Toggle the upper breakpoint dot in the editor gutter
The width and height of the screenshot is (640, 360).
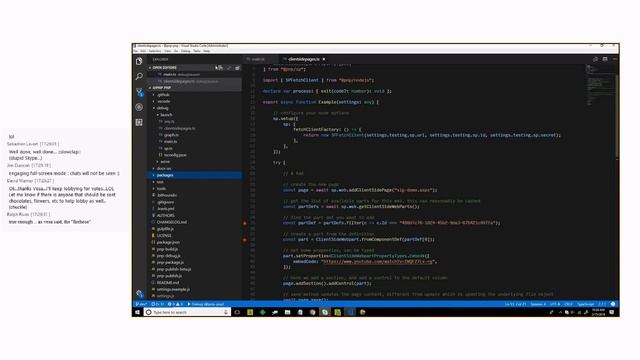[x=245, y=223]
